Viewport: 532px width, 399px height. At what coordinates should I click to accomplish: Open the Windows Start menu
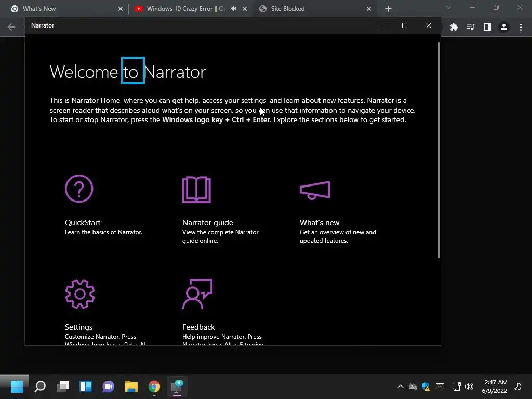(x=17, y=387)
